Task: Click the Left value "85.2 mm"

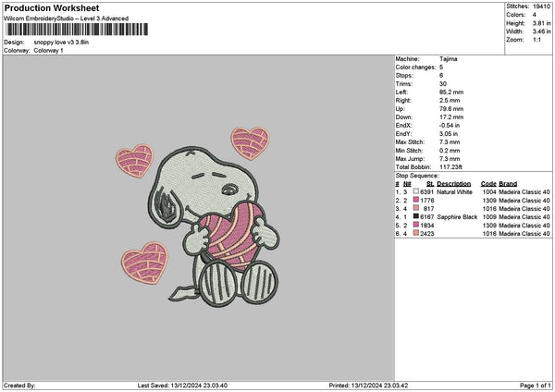Action: click(x=451, y=92)
